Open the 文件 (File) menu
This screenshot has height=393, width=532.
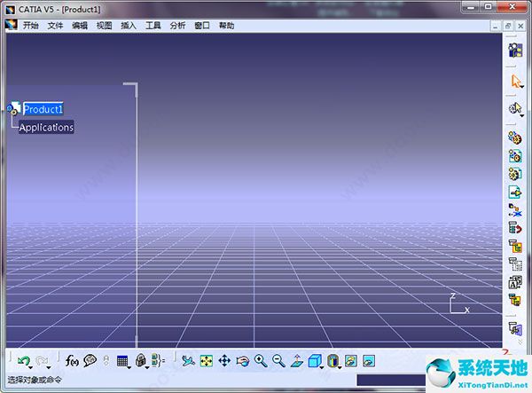[x=55, y=26]
